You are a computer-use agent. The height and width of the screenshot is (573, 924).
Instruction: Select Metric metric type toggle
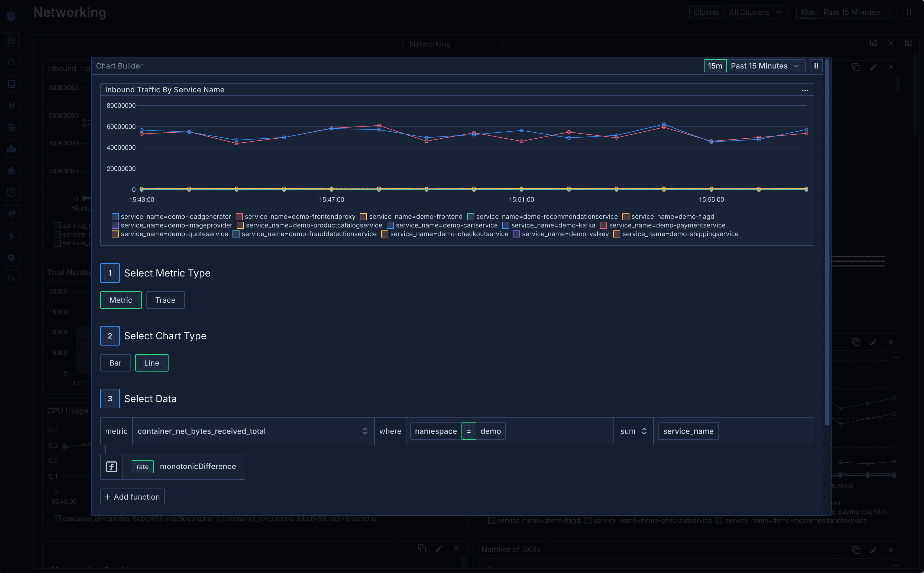(x=121, y=300)
